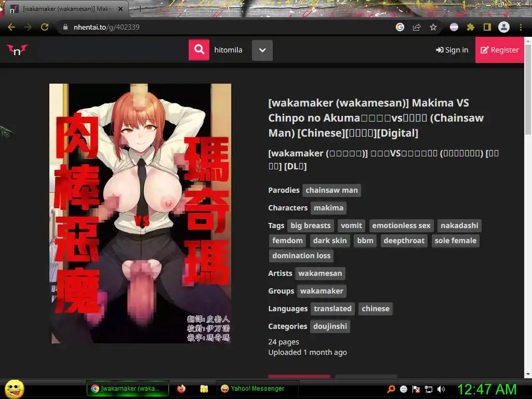The height and width of the screenshot is (399, 532).
Task: Open the folder icon on taskbar
Action: (x=204, y=389)
